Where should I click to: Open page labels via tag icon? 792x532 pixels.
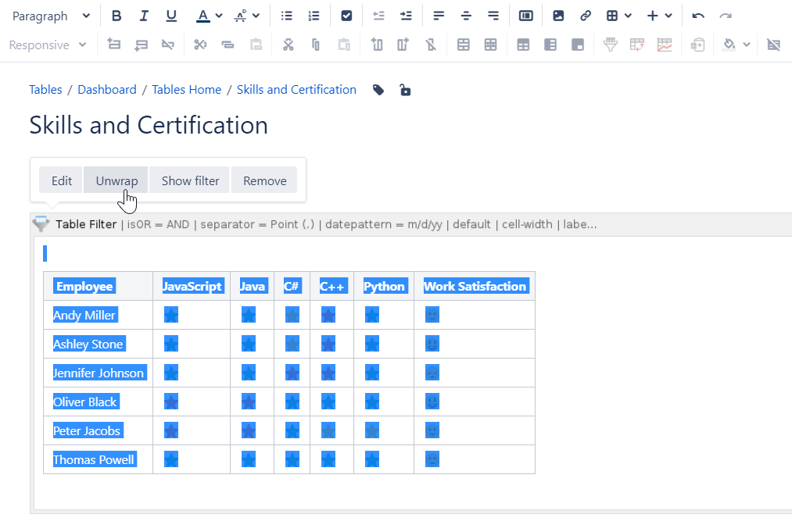[x=378, y=90]
